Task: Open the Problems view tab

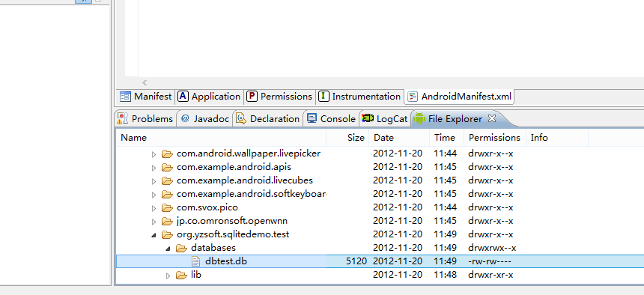Action: 145,119
